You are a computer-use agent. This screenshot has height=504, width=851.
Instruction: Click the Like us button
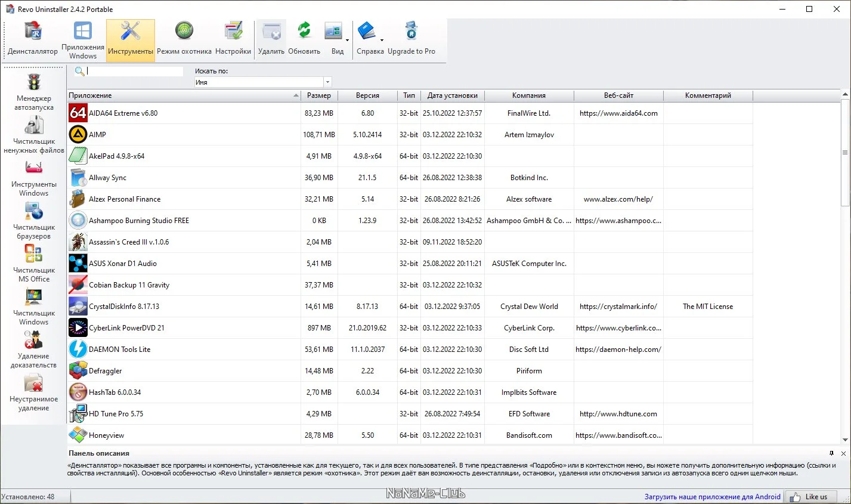coord(810,496)
